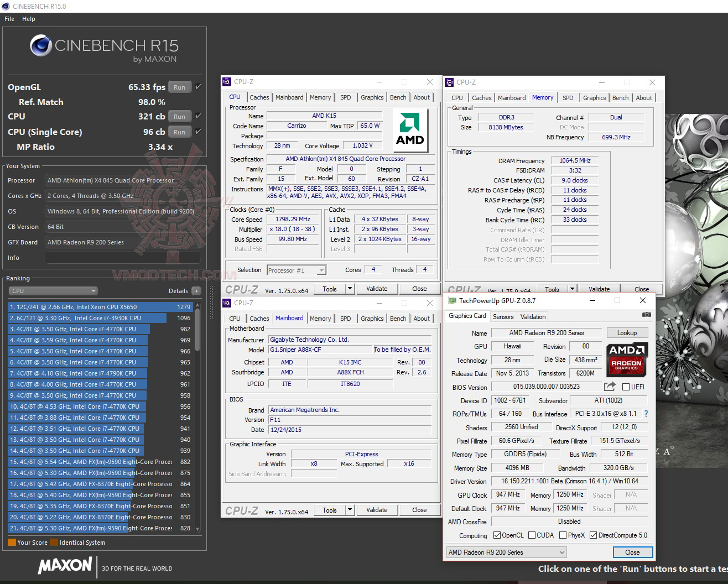Viewport: 728px width, 584px height.
Task: Expand Tools dropdown arrow in Memory CPU-Z window
Action: point(572,289)
